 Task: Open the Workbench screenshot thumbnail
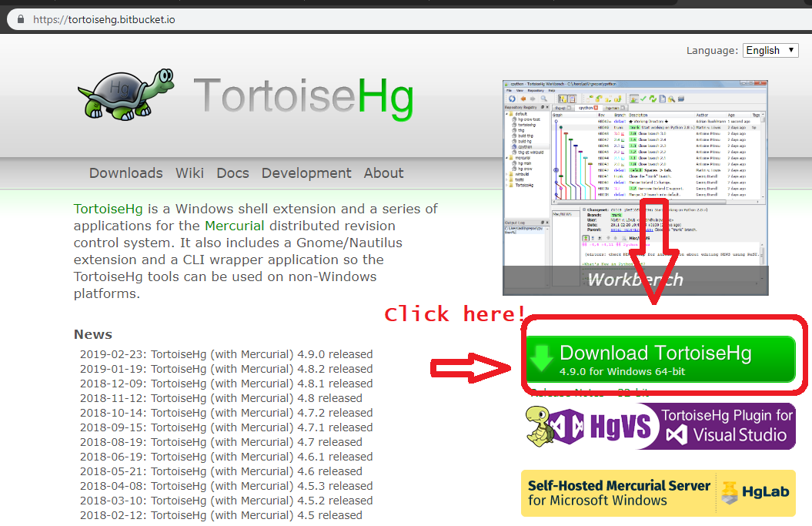(x=635, y=185)
